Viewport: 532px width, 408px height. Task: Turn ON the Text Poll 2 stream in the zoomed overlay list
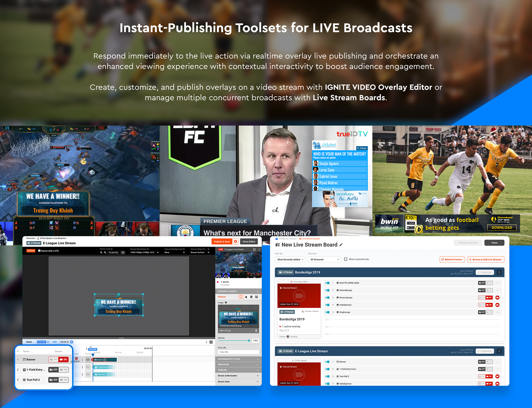click(63, 380)
